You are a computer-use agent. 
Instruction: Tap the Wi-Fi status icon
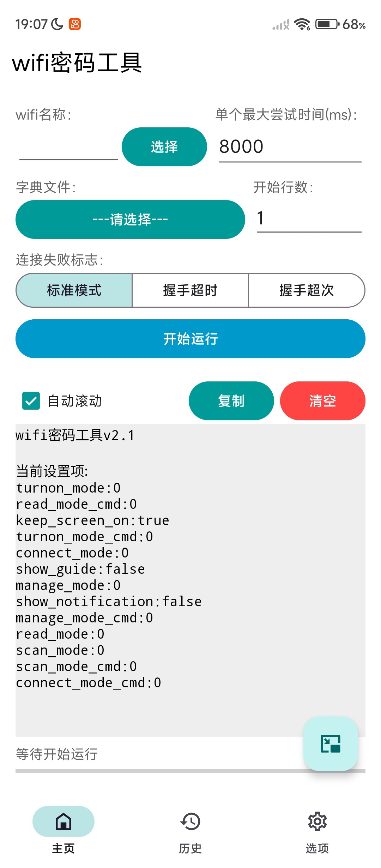click(302, 24)
